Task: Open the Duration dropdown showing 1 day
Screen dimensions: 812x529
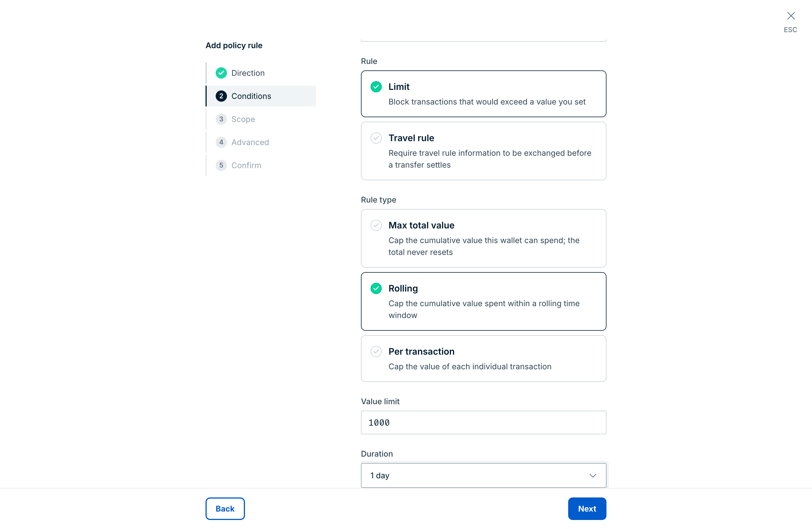Action: coord(483,475)
